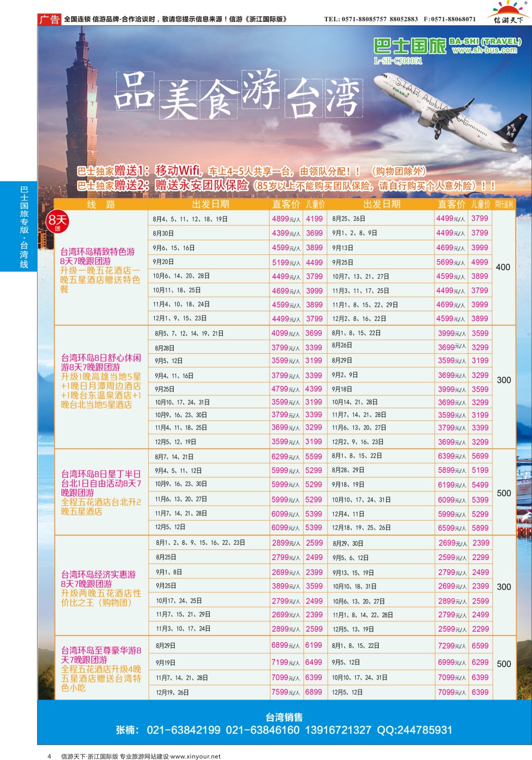The image size is (532, 760).
Task: Select the blue 巴士国旅专版·台湾线 side tab
Action: point(19,226)
